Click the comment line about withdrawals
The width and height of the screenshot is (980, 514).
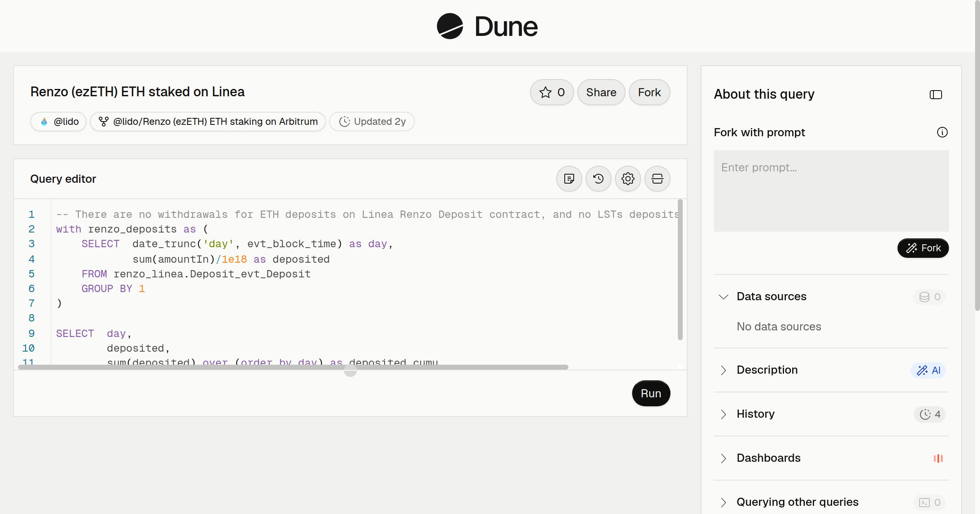pos(367,215)
